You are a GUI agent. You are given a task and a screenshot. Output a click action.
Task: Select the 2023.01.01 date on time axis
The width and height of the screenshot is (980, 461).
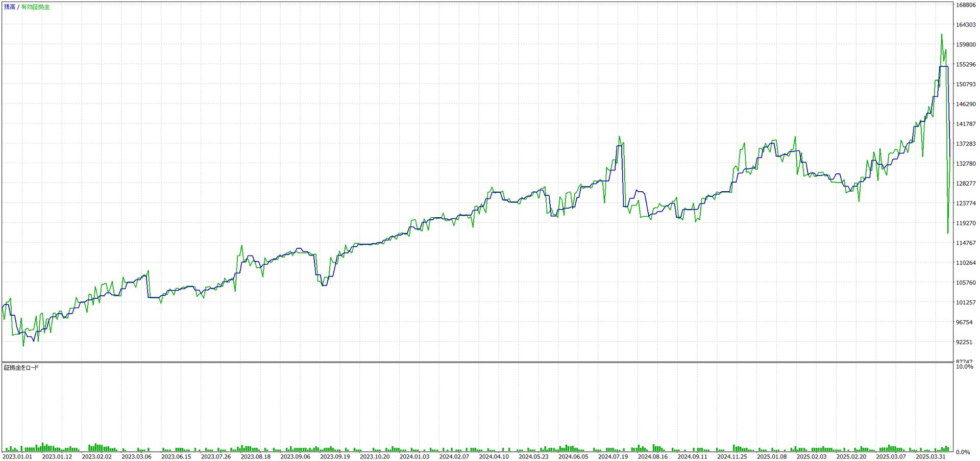tap(17, 456)
